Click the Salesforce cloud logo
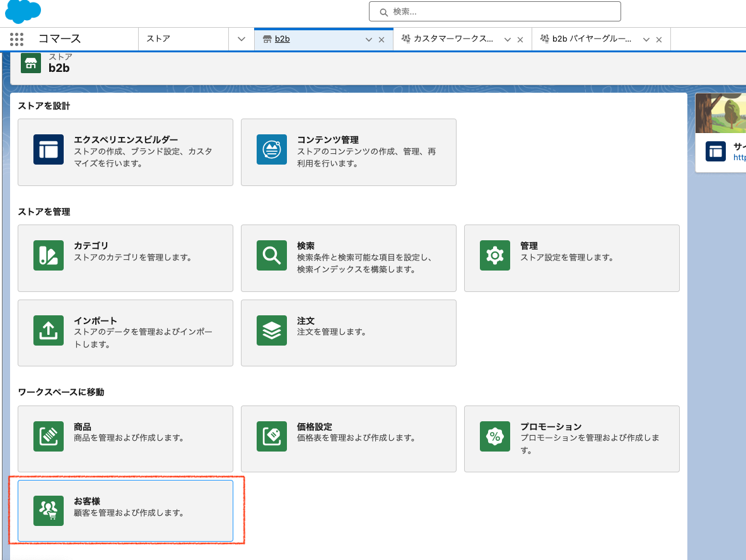Viewport: 746px width, 560px height. (23, 11)
